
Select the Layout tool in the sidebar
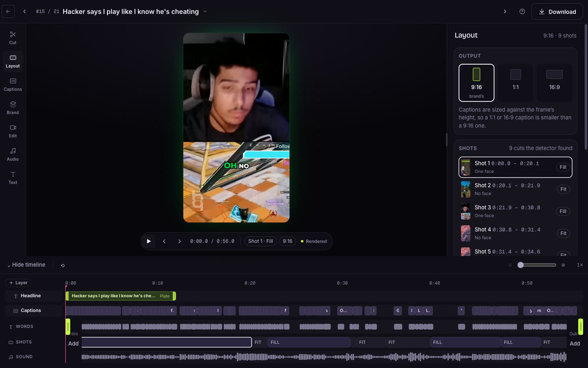point(13,61)
